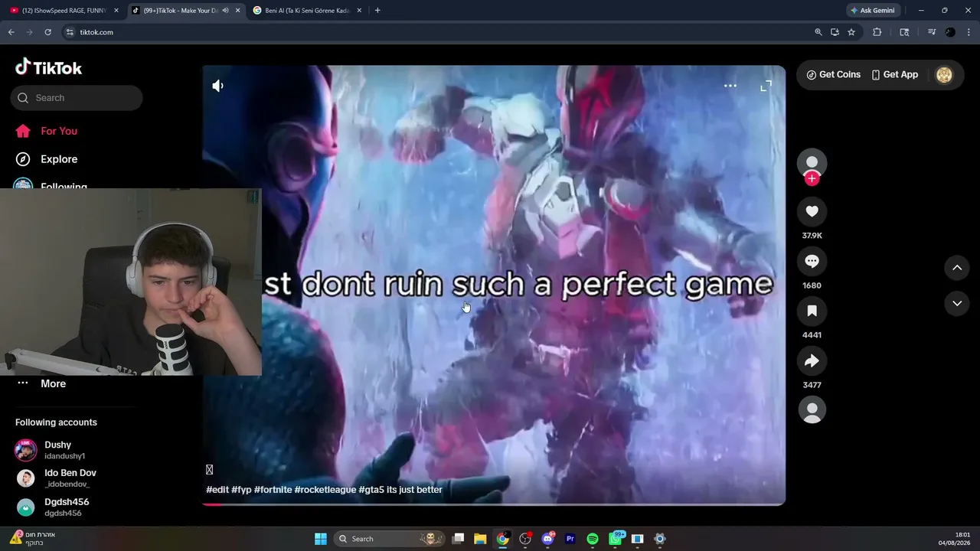Open the TikTok profile avatar menu
This screenshot has height=551, width=980.
click(944, 74)
